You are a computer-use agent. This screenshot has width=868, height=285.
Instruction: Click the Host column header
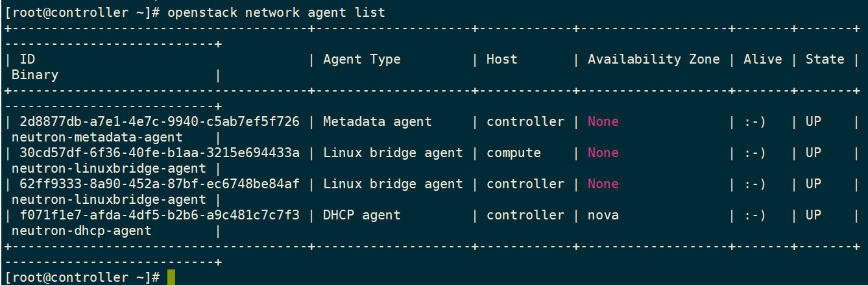pos(502,59)
